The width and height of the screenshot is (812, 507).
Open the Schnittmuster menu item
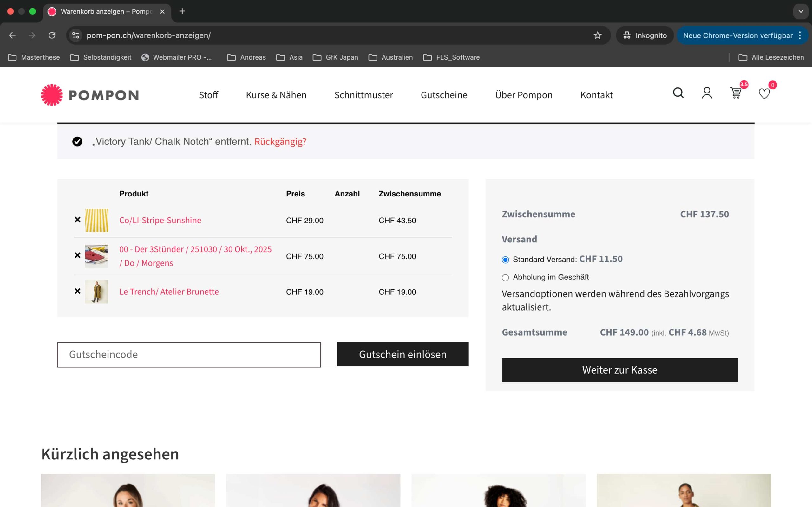click(x=363, y=95)
